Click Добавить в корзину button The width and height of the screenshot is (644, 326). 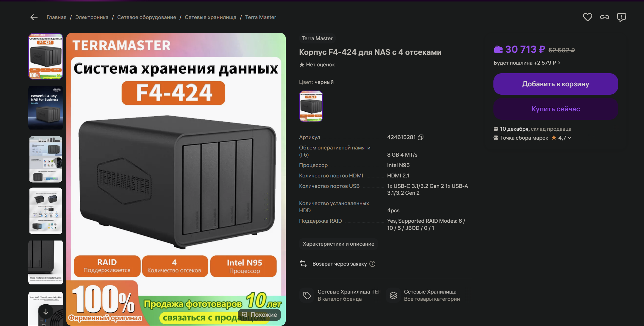(x=556, y=84)
